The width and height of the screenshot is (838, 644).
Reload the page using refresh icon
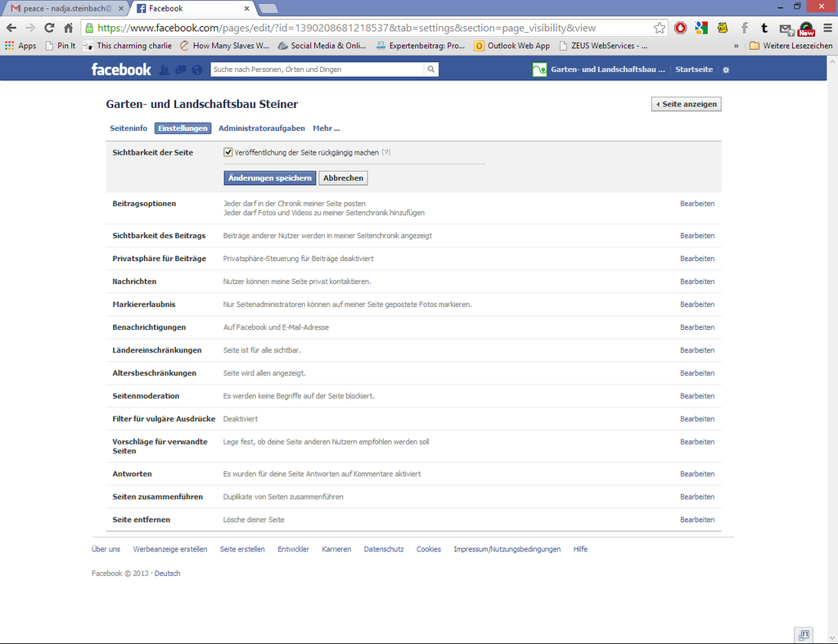tap(49, 28)
